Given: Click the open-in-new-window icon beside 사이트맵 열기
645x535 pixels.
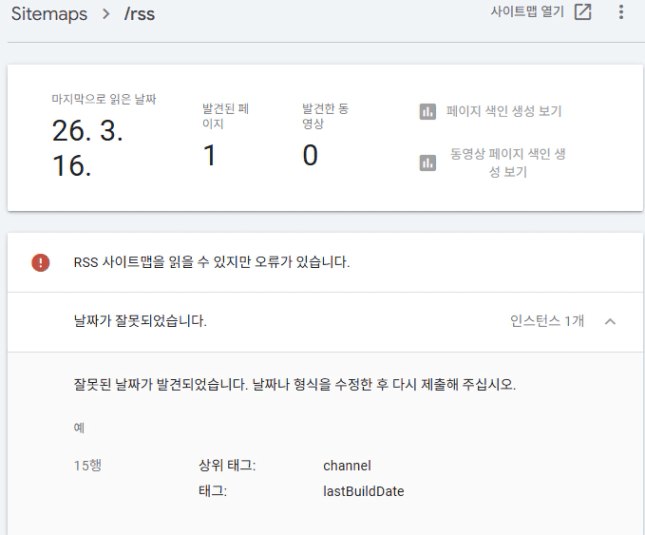Looking at the screenshot, I should click(583, 13).
